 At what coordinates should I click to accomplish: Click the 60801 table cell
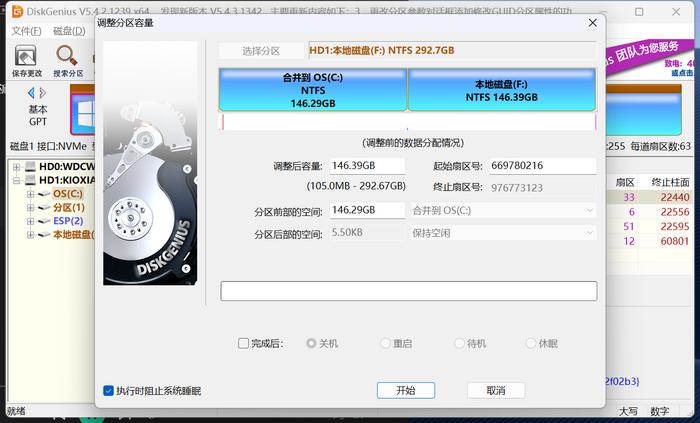[675, 241]
